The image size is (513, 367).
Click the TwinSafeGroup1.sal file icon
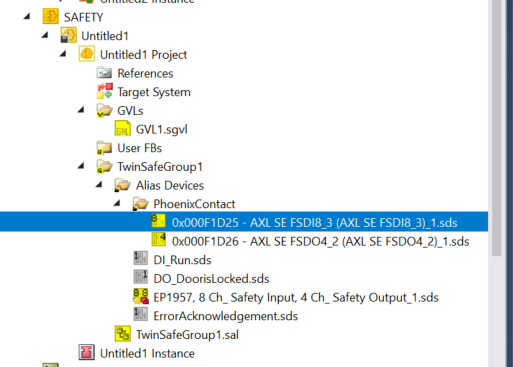[x=123, y=334]
